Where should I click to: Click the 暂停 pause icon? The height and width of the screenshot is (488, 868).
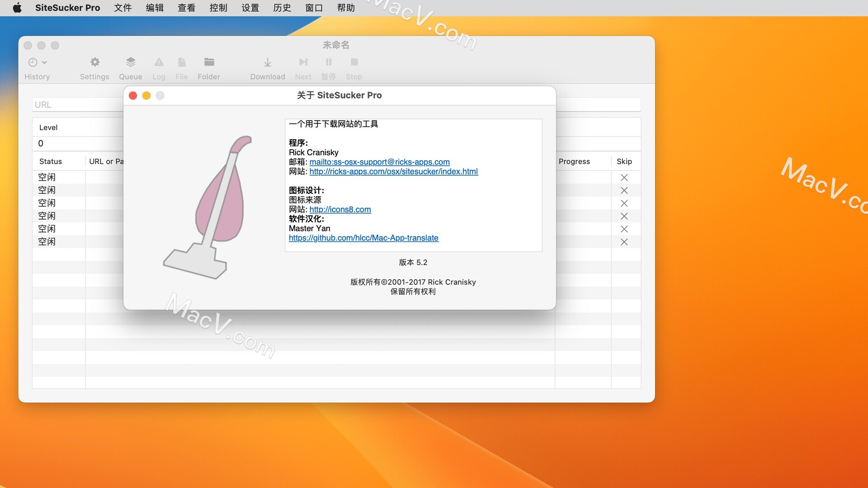pos(329,62)
